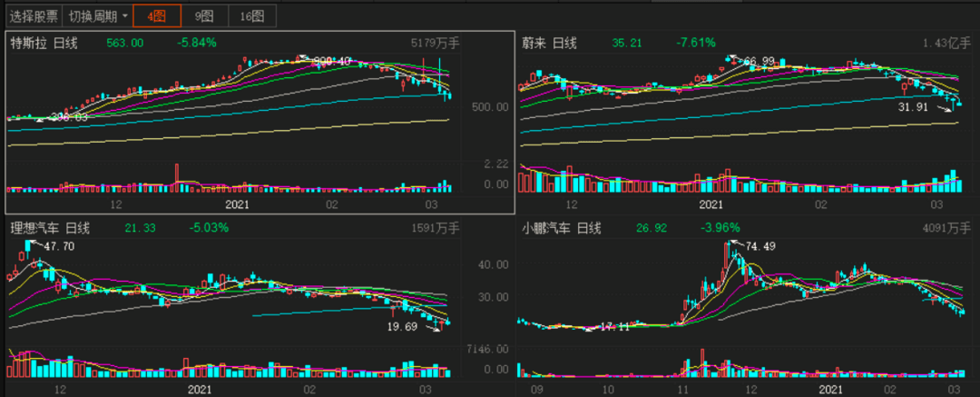Click 蔚来's 1.43亿手 volume figure
This screenshot has width=980, height=397.
[x=946, y=43]
